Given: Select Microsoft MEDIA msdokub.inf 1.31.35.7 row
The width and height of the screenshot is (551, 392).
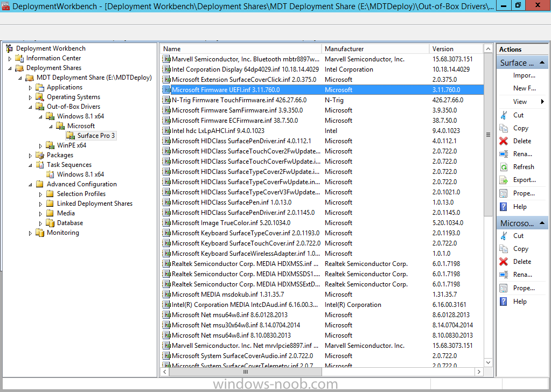Looking at the screenshot, I should click(x=322, y=295).
